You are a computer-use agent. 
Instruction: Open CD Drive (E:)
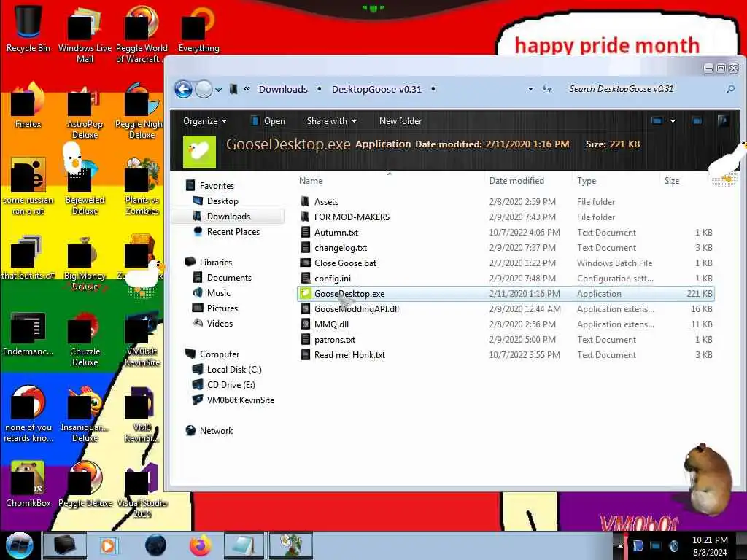click(231, 385)
